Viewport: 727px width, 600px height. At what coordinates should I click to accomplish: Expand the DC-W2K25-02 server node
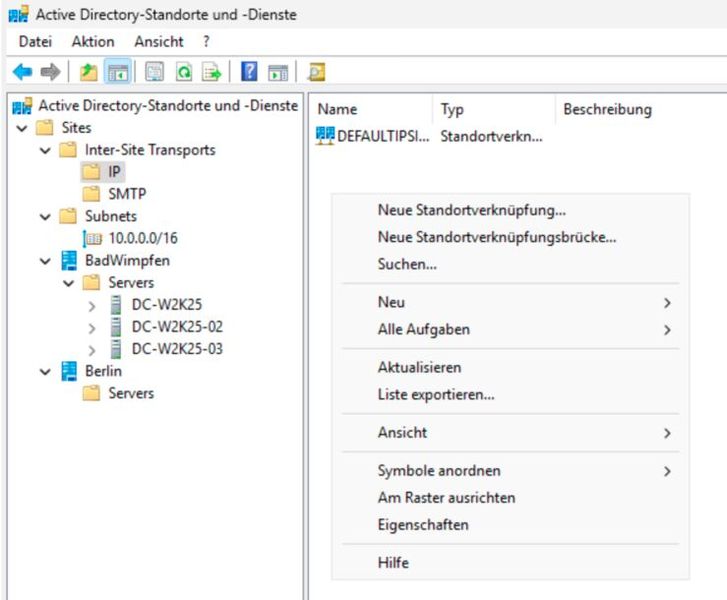pos(92,328)
